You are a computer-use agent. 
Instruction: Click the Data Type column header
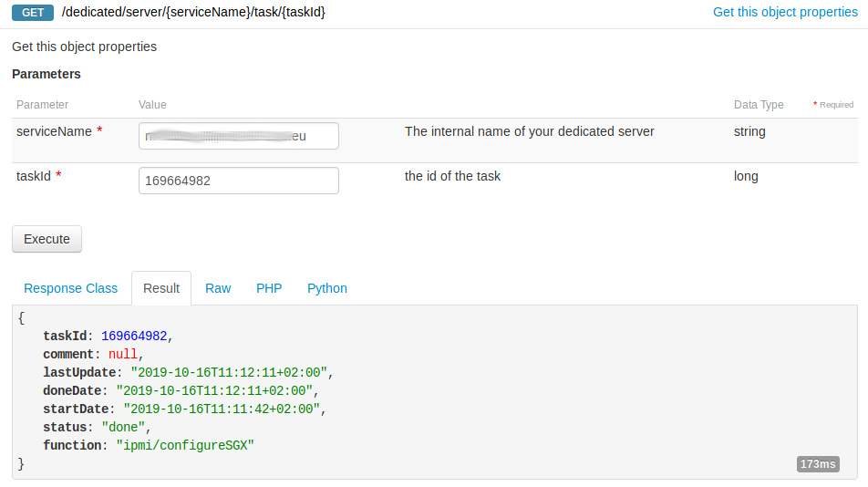[759, 105]
